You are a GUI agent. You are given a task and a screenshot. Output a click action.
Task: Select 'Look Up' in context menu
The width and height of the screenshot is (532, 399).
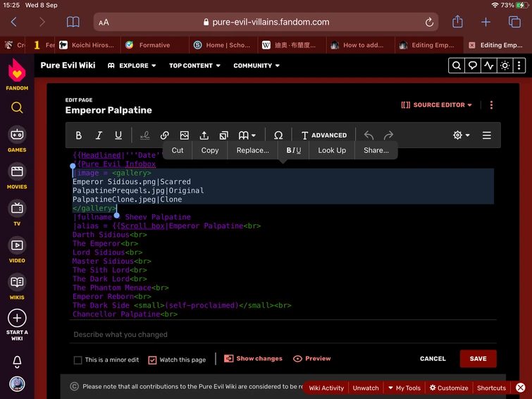[x=332, y=150]
